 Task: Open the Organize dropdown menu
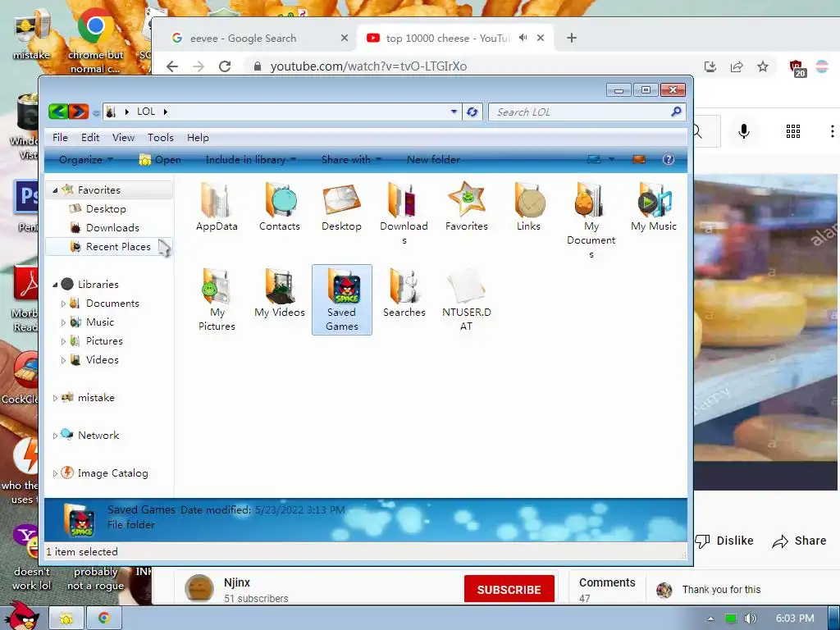coord(85,160)
